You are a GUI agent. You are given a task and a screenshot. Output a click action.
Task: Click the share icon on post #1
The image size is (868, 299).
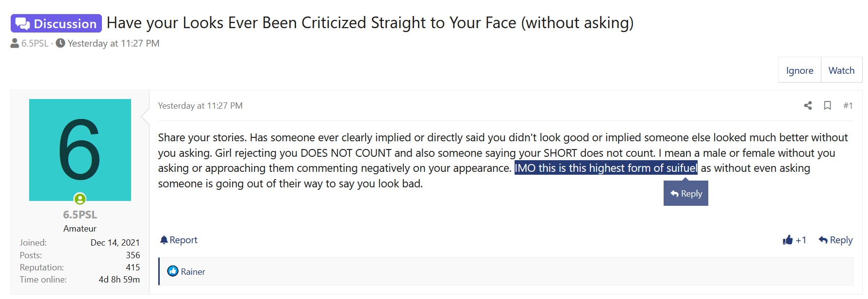tap(808, 105)
